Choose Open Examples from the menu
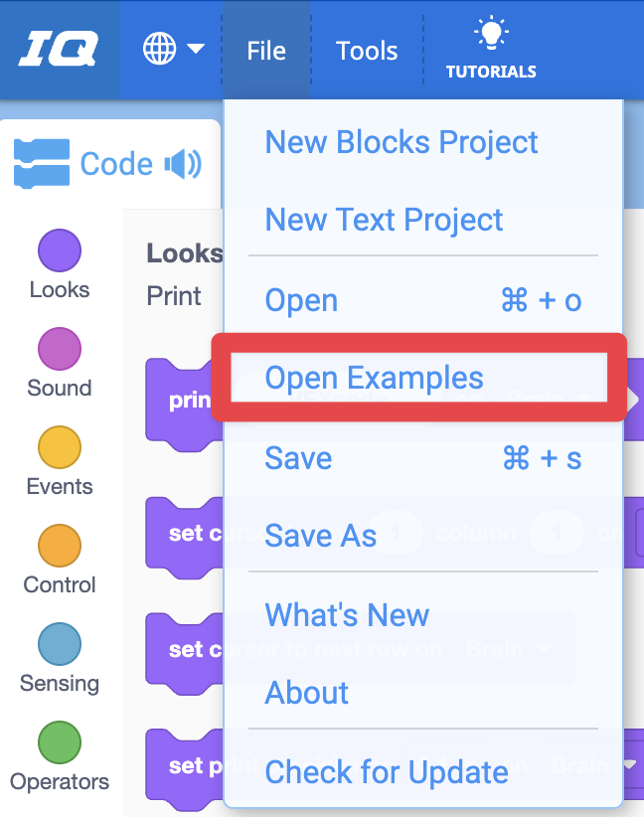 pos(375,378)
